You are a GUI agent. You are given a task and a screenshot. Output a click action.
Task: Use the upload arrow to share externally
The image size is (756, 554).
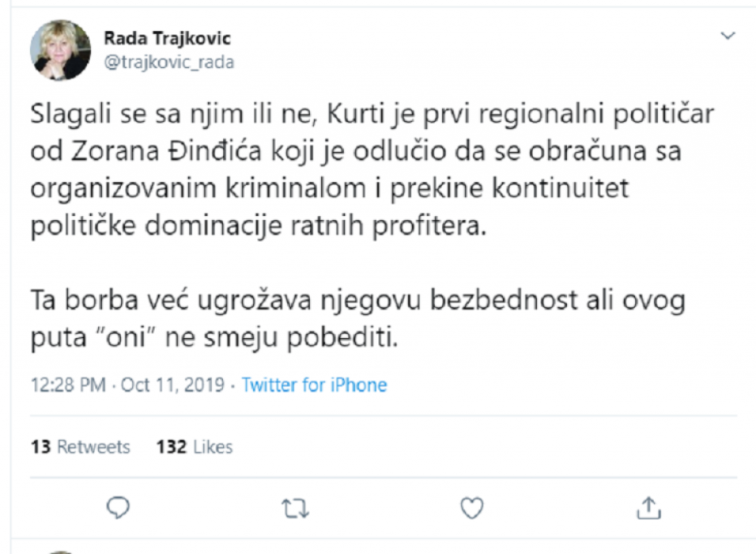click(649, 508)
